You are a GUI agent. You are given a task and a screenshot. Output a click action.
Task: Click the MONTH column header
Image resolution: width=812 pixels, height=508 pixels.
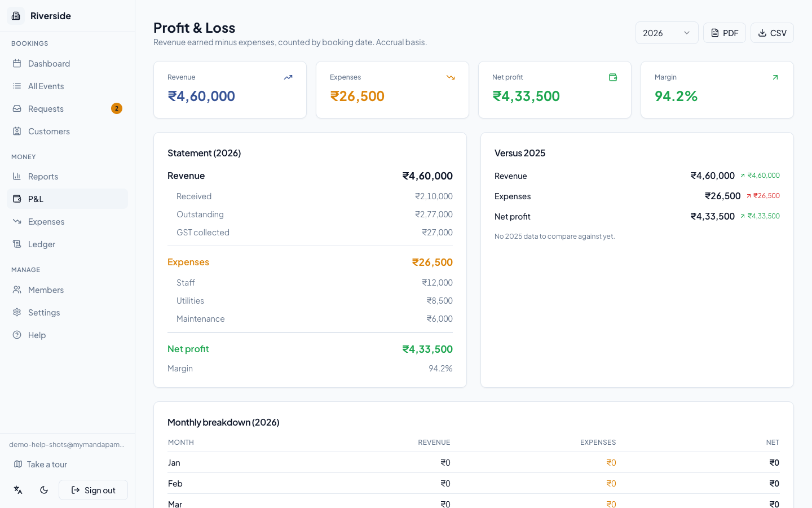(x=181, y=443)
